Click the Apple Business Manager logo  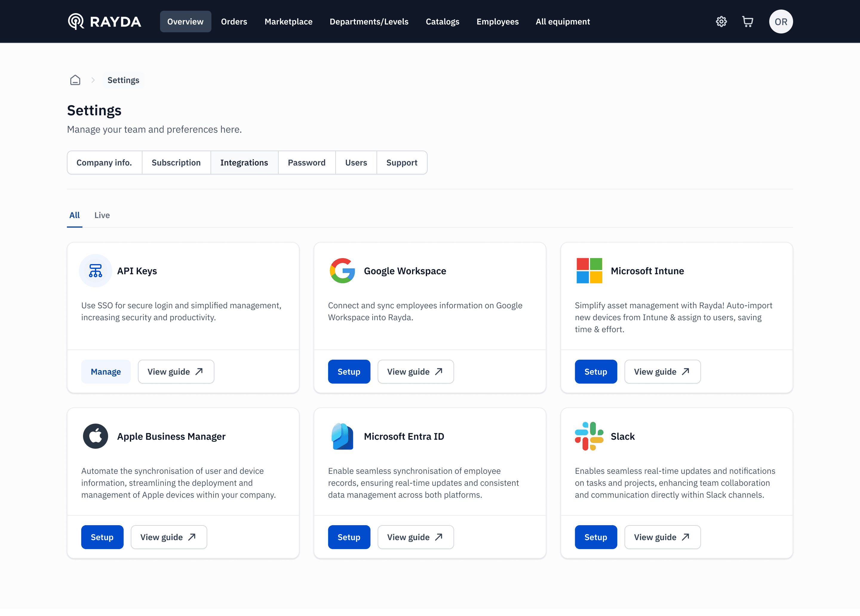[x=95, y=436]
